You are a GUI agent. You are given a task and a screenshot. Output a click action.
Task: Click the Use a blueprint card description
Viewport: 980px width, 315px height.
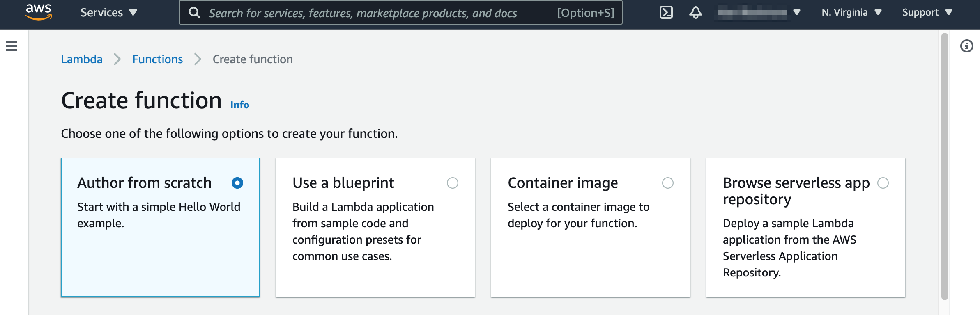pyautogui.click(x=363, y=231)
